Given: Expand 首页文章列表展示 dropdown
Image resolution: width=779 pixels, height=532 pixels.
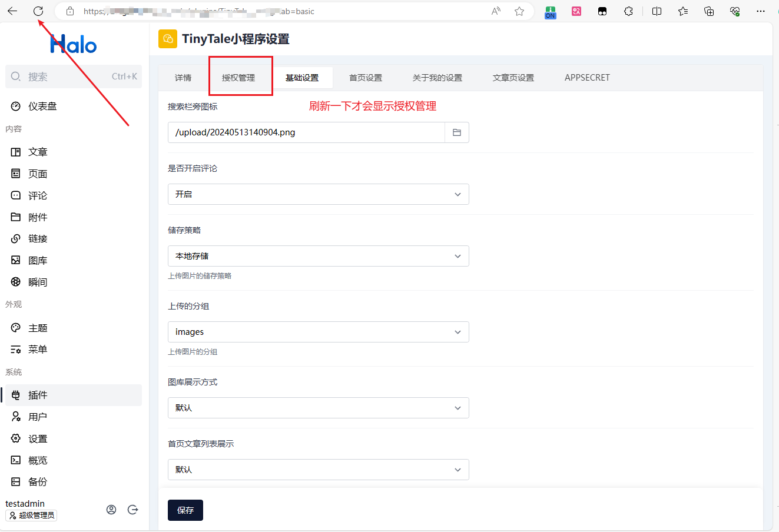Looking at the screenshot, I should point(319,470).
